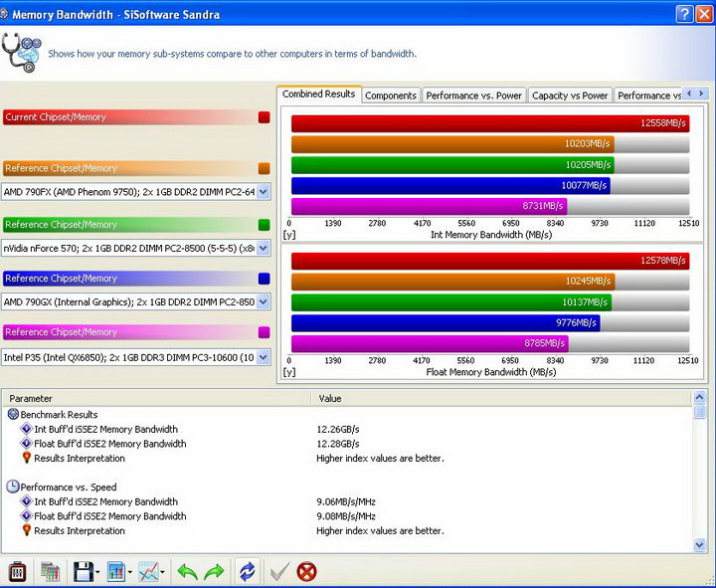Click the blue refresh arrows icon

pyautogui.click(x=247, y=571)
